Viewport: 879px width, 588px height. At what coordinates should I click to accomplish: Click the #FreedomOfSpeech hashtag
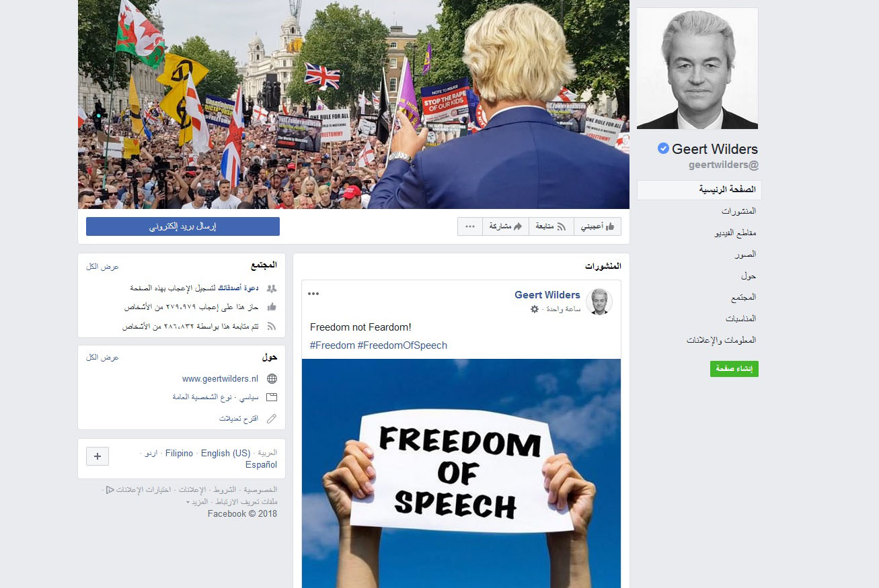click(402, 345)
